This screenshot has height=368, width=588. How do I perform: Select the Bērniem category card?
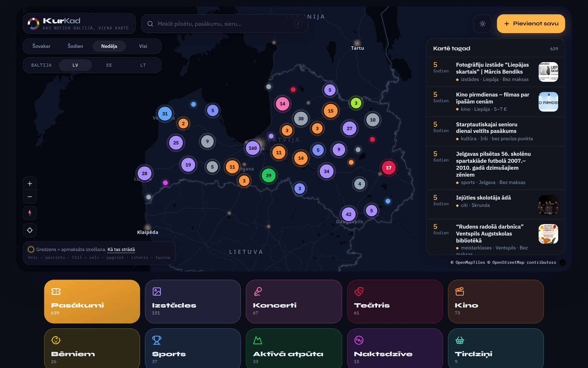[92, 348]
